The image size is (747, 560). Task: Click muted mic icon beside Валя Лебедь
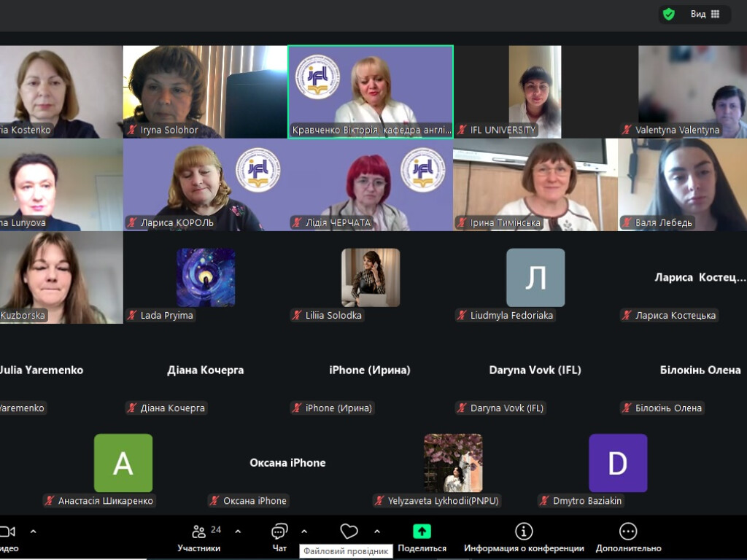click(x=627, y=222)
